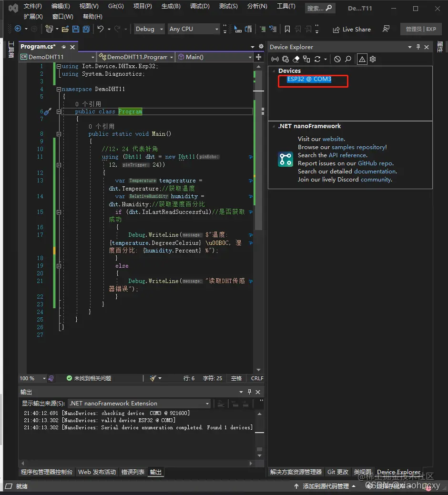Click the reboot device refresh icon
The height and width of the screenshot is (495, 448).
tap(317, 59)
